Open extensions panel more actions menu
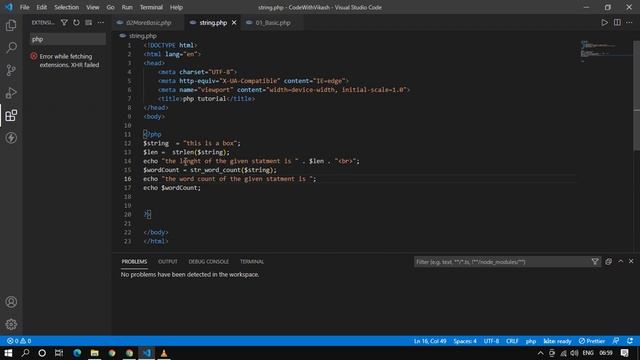This screenshot has width=640, height=360. [x=101, y=23]
